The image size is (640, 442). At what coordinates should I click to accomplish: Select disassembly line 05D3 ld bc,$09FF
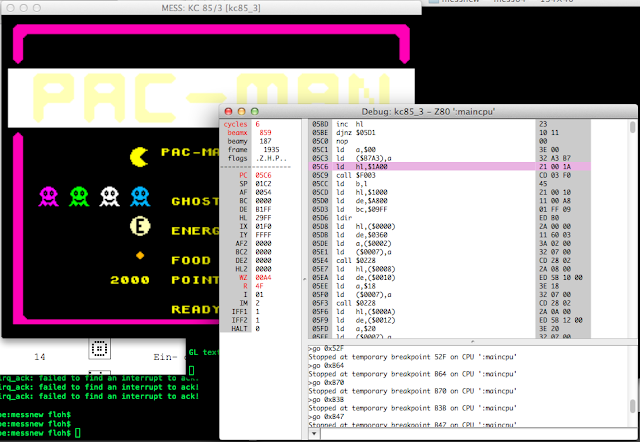tap(450, 209)
